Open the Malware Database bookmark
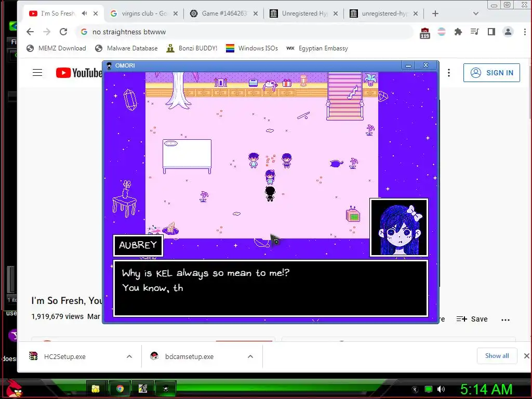The width and height of the screenshot is (532, 399). point(127,48)
